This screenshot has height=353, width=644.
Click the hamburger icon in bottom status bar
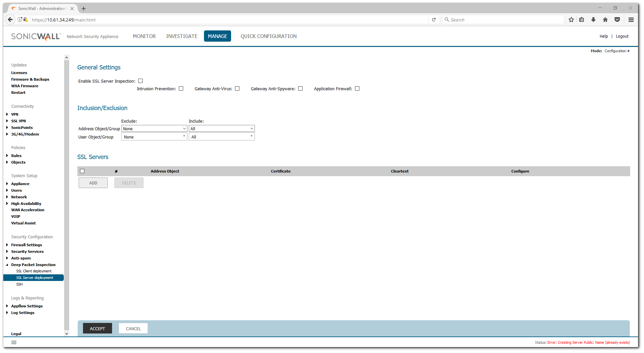click(x=14, y=342)
